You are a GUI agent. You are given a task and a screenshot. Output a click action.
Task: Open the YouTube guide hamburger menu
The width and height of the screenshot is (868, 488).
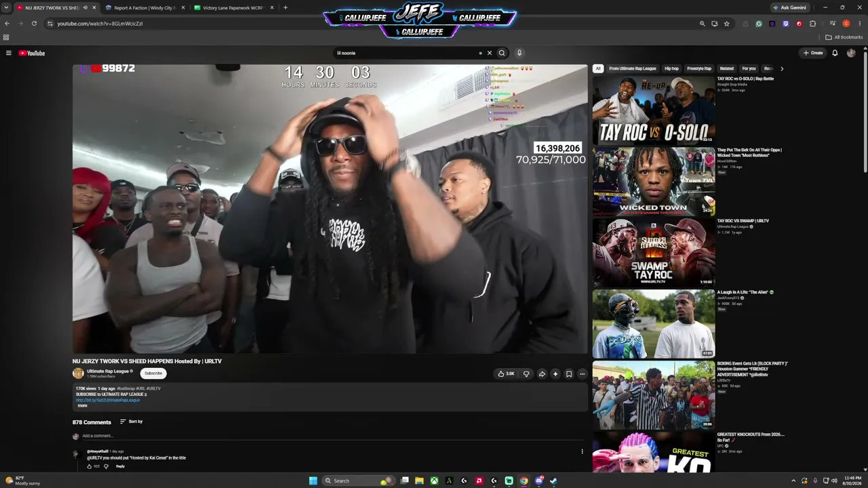coord(9,53)
